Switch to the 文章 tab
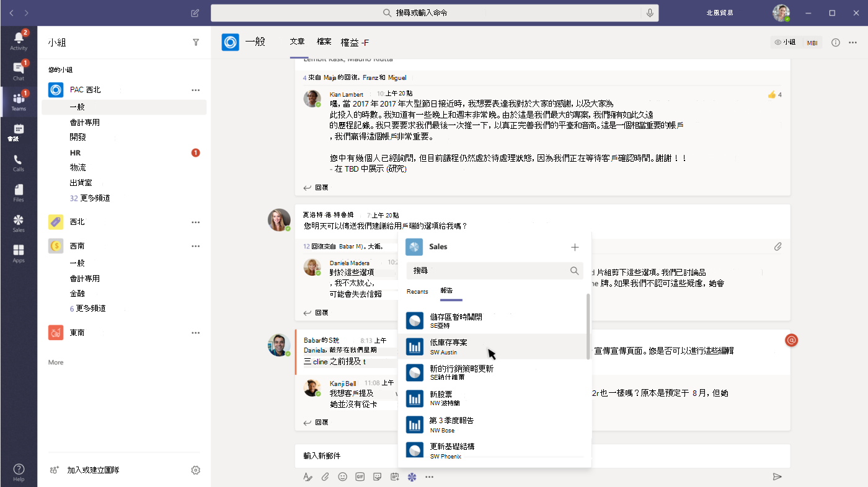The image size is (868, 487). point(297,42)
